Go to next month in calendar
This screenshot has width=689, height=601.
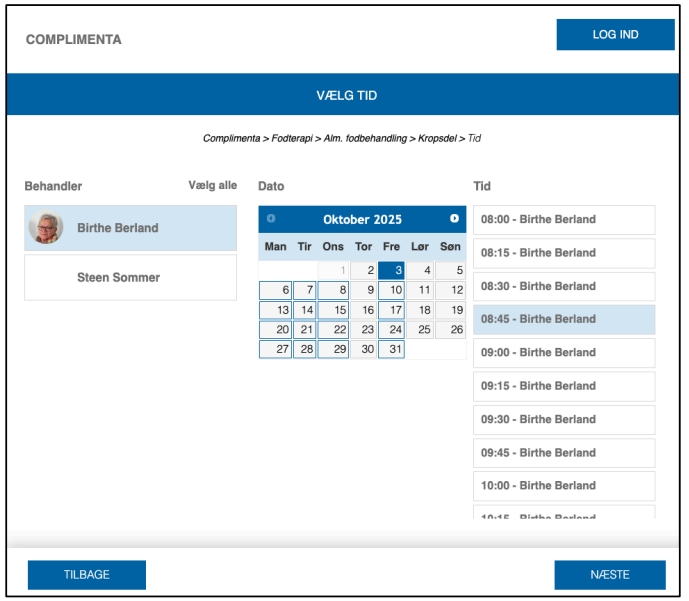[454, 218]
